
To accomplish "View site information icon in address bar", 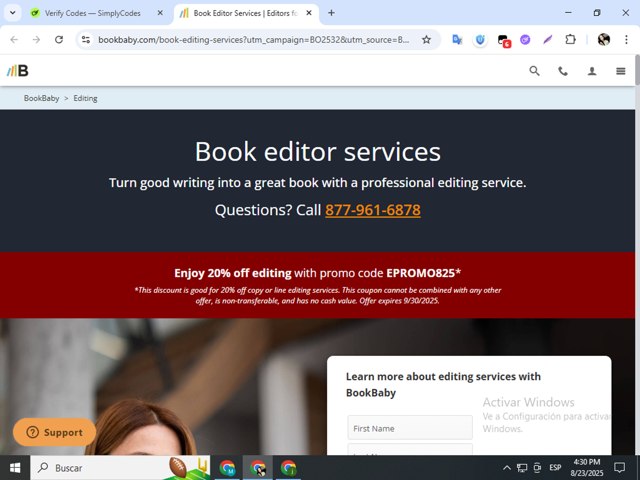I will click(86, 40).
